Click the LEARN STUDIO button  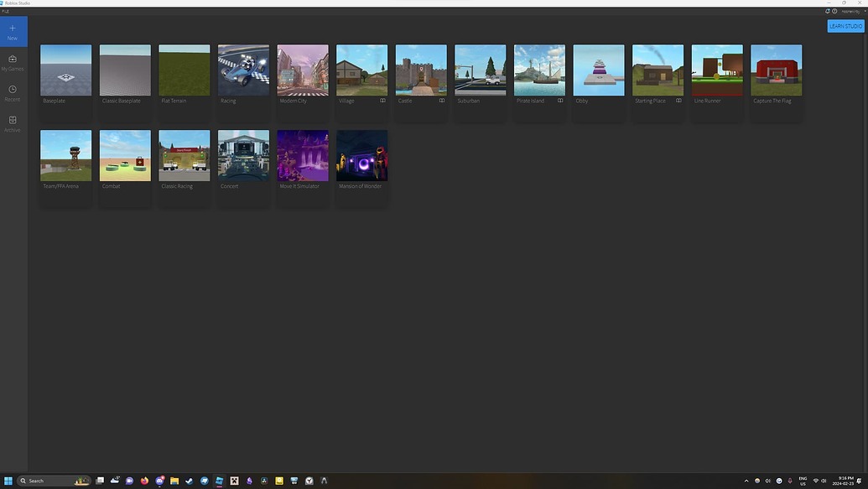tap(845, 26)
